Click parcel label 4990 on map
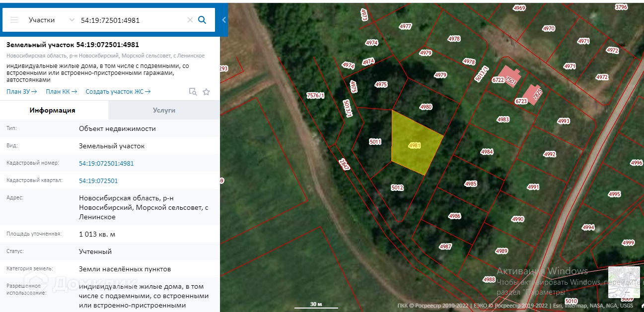This screenshot has width=644, height=312. pyautogui.click(x=518, y=219)
